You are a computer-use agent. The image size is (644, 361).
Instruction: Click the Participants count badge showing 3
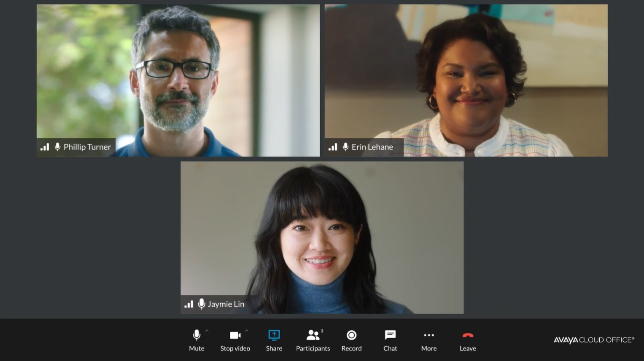322,331
